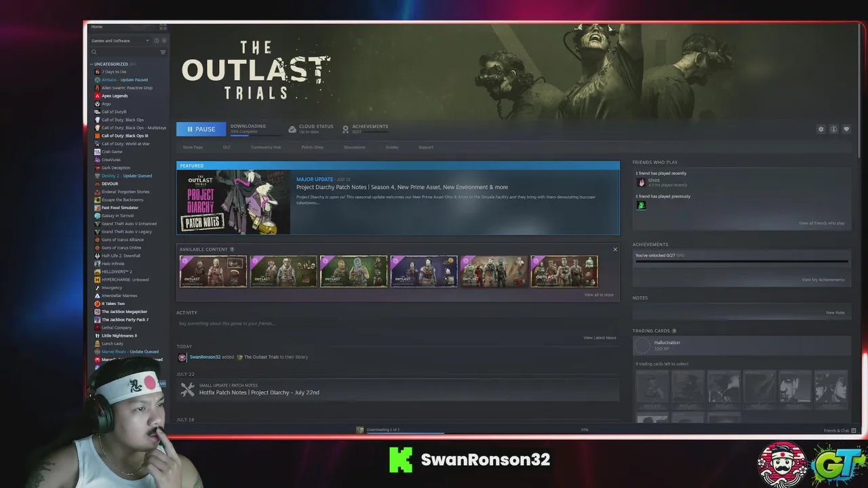Click the Achievements medal icon

[345, 129]
